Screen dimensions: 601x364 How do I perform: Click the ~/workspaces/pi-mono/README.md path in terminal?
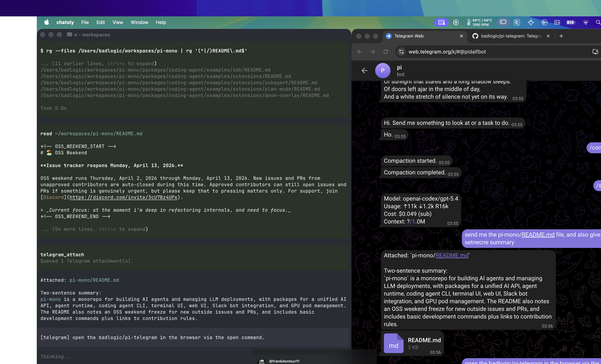(99, 134)
